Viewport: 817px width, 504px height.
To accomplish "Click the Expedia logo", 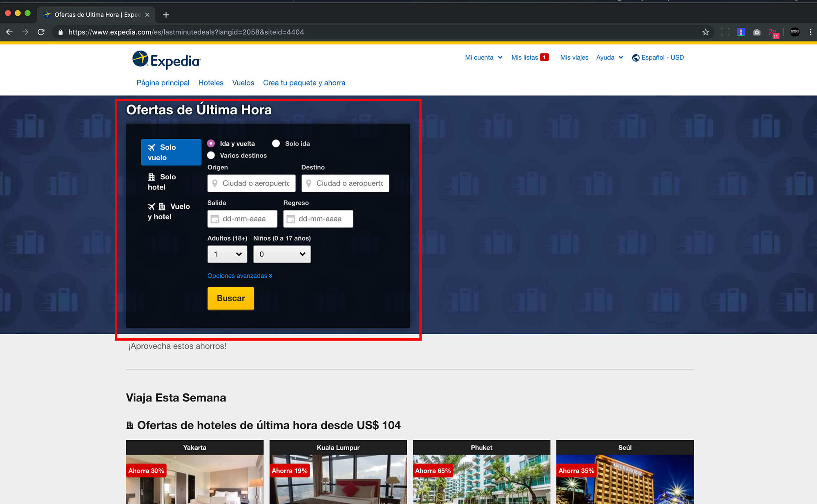I will [166, 60].
